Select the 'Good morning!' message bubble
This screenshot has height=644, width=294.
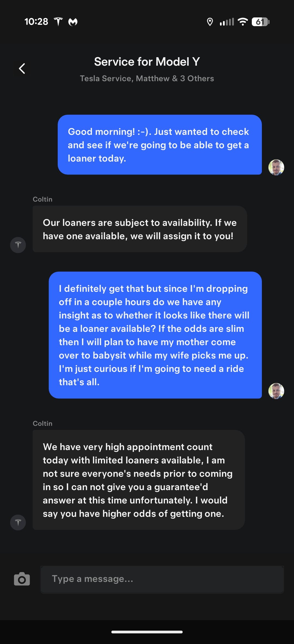click(160, 145)
